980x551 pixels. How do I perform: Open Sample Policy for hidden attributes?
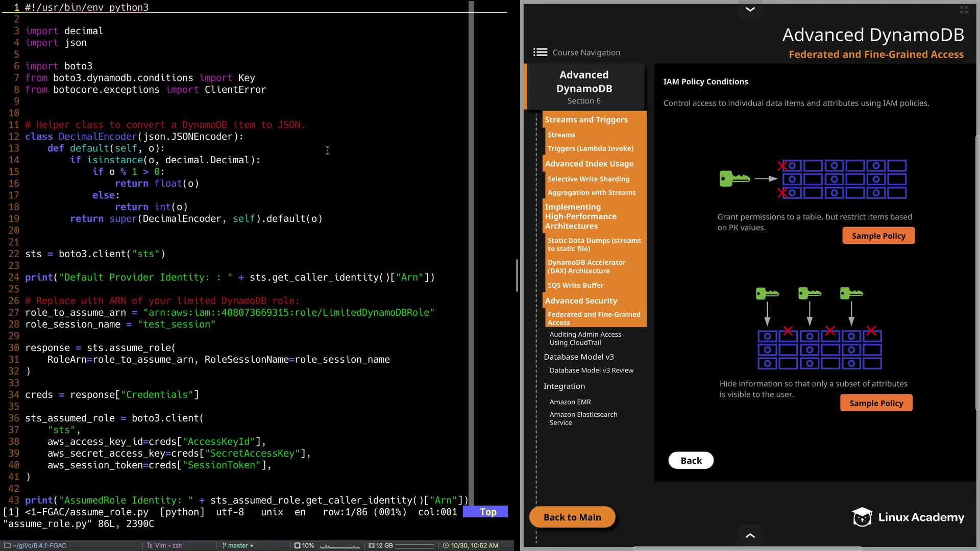click(876, 403)
